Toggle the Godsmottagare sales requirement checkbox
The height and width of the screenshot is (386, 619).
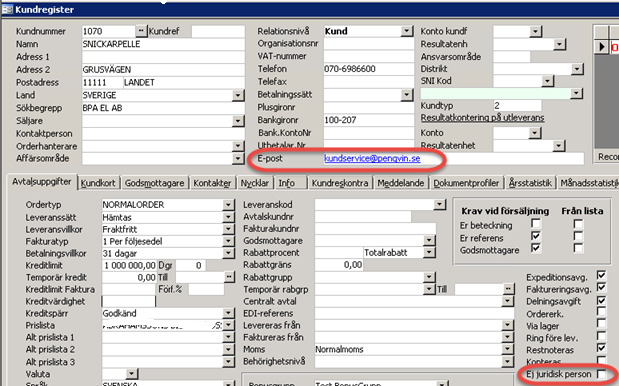click(x=536, y=249)
